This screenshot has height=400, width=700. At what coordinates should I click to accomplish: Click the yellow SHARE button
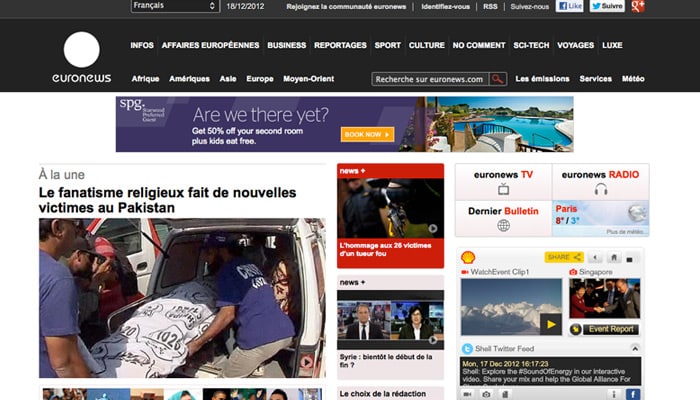click(x=564, y=257)
